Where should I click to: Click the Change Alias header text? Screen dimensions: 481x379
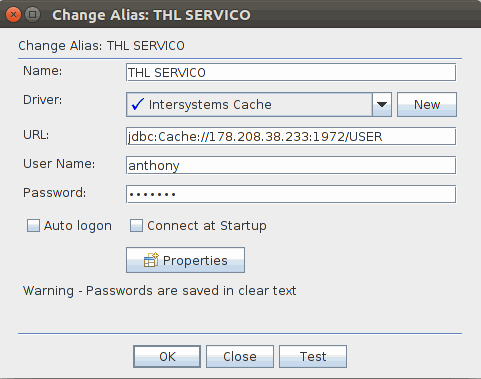click(101, 46)
